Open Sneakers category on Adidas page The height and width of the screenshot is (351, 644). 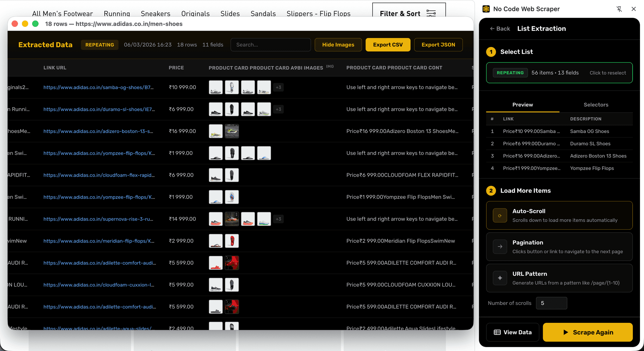click(x=156, y=13)
